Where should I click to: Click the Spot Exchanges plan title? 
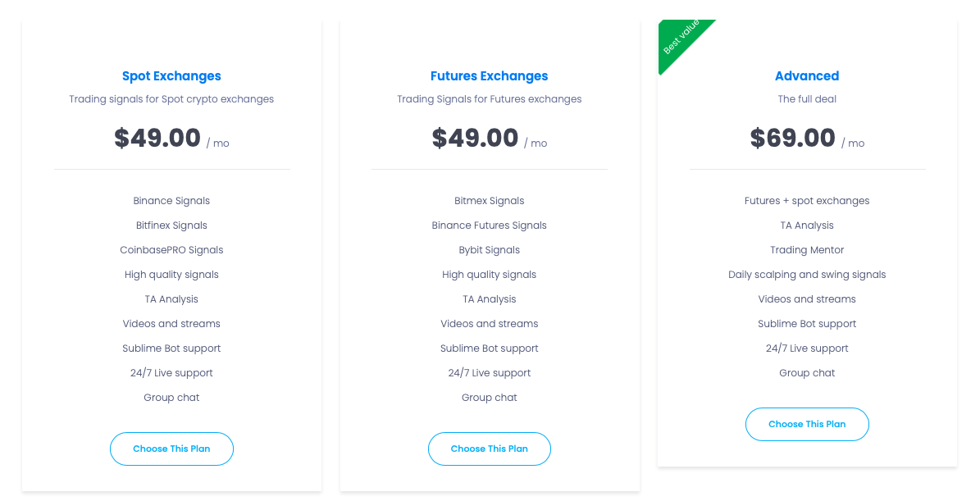(171, 76)
